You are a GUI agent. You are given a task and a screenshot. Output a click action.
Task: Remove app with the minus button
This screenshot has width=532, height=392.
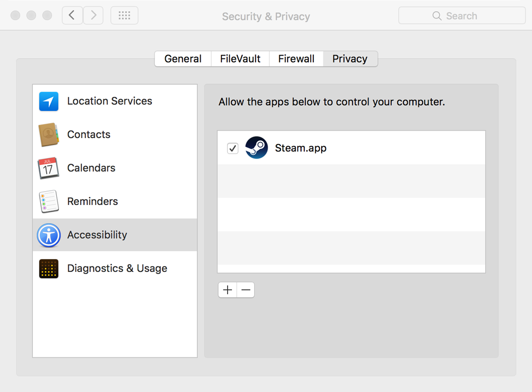246,290
